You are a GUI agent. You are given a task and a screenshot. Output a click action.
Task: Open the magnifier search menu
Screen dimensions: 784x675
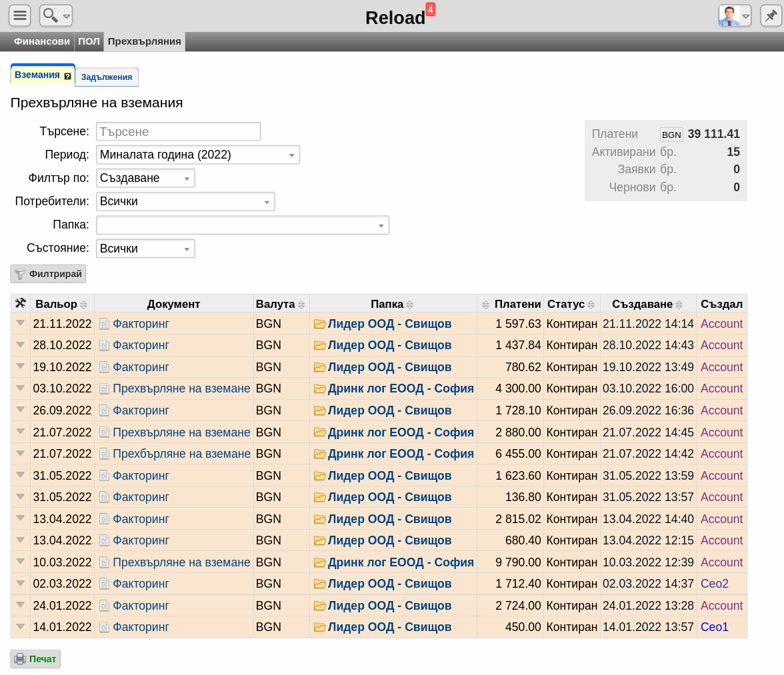[x=56, y=15]
